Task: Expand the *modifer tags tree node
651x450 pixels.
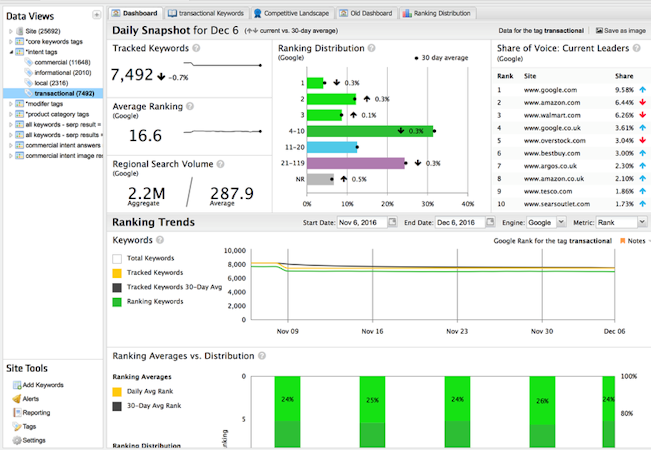Action: pyautogui.click(x=11, y=104)
